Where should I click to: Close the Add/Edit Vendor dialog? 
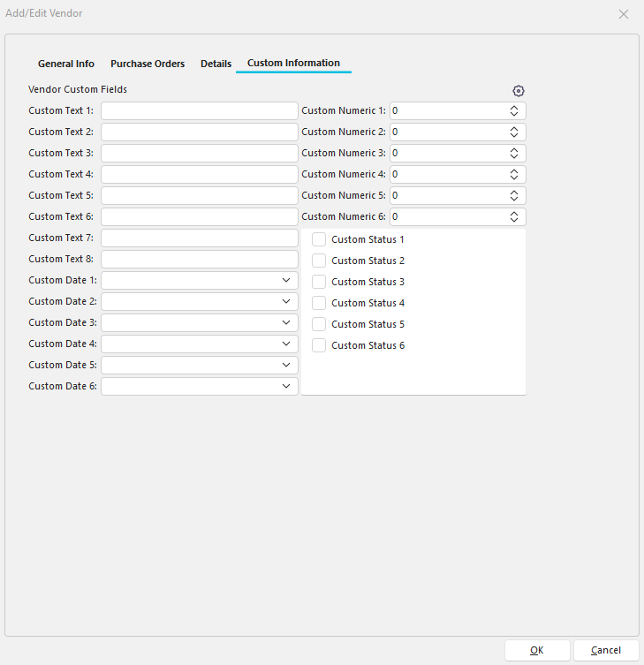pyautogui.click(x=624, y=14)
